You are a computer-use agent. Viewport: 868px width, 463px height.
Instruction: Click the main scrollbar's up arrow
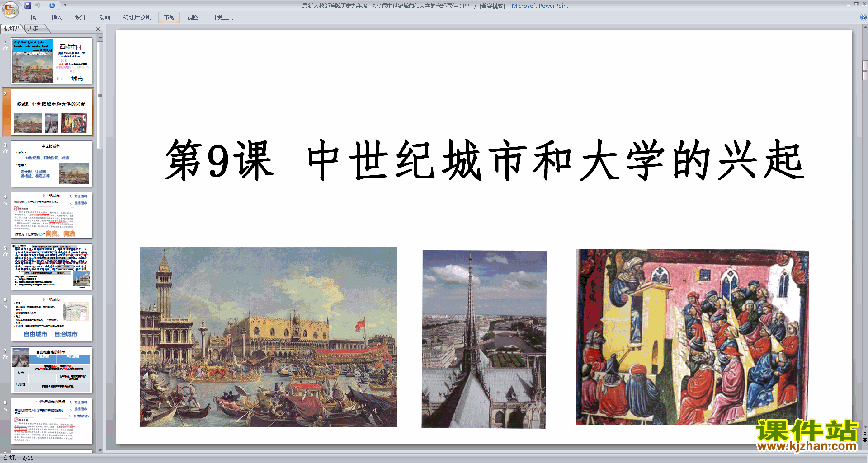[865, 27]
